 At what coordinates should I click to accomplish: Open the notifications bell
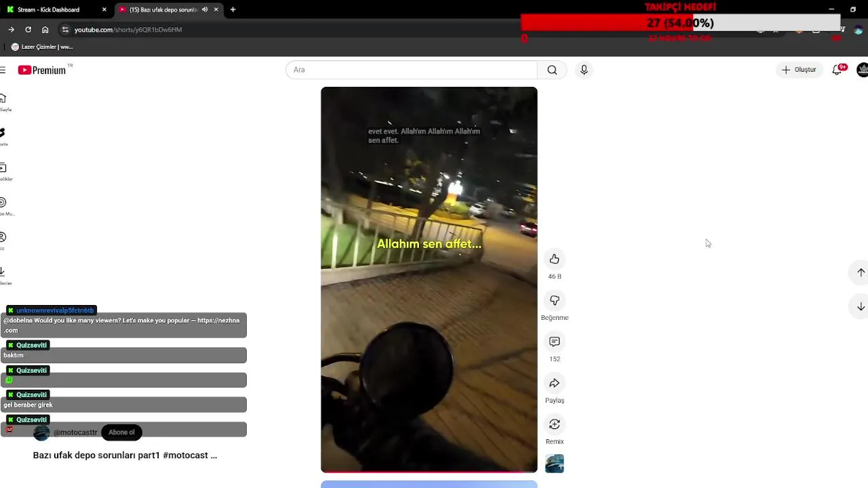(x=837, y=70)
